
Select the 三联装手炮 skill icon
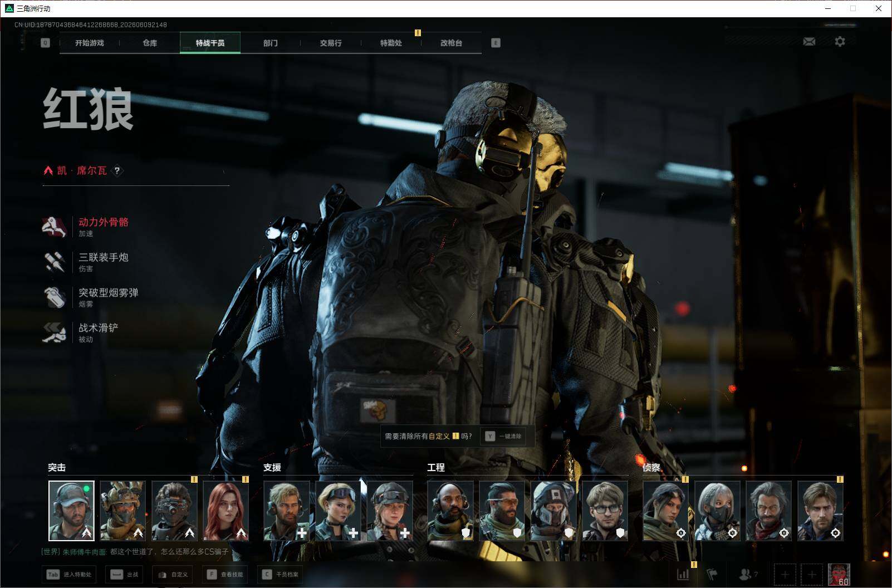pos(55,262)
